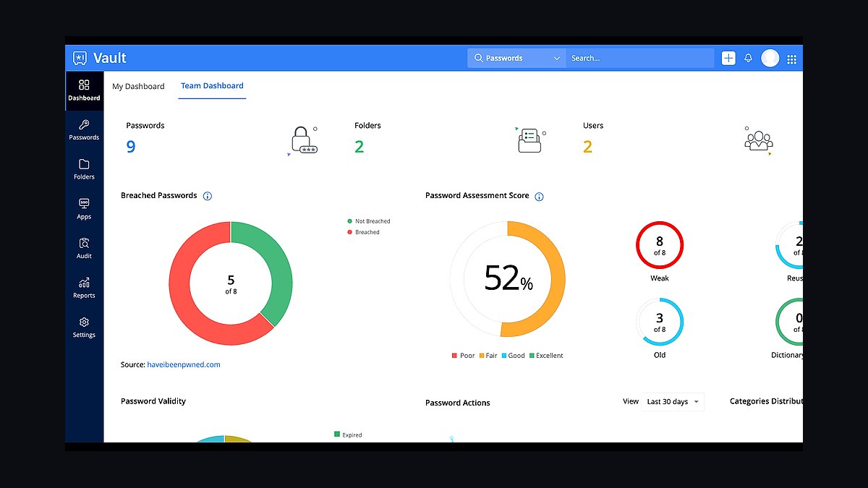The image size is (868, 488).
Task: Click the Vault logo icon
Action: point(80,58)
